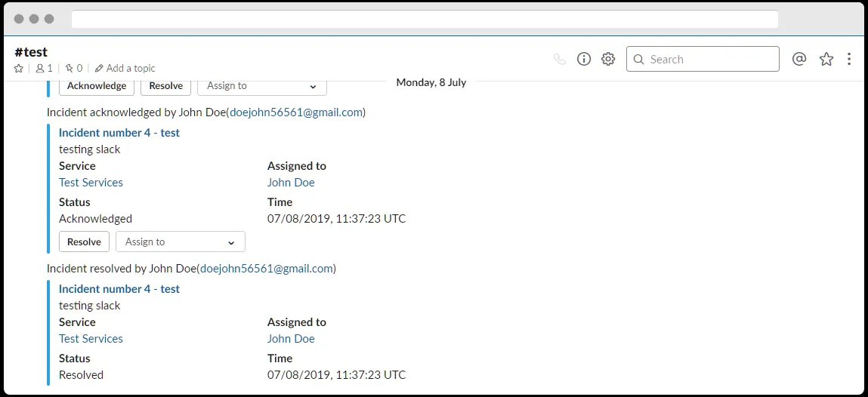Click the Acknowledge button
The width and height of the screenshot is (868, 397).
97,86
